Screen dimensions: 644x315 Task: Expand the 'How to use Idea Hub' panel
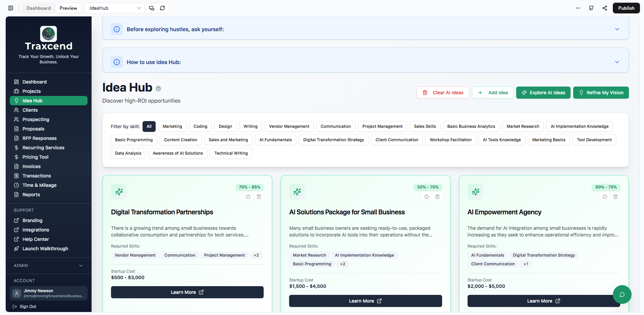[x=617, y=62]
